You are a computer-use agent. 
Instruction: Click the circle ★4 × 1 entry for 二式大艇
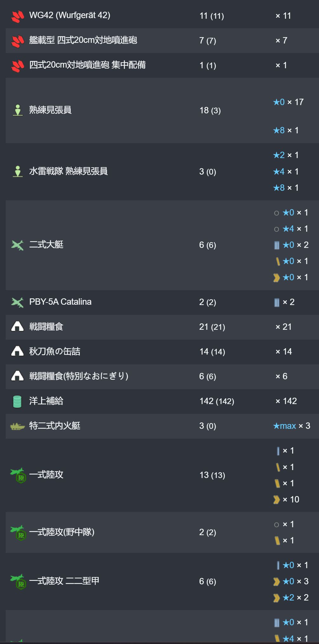[291, 229]
